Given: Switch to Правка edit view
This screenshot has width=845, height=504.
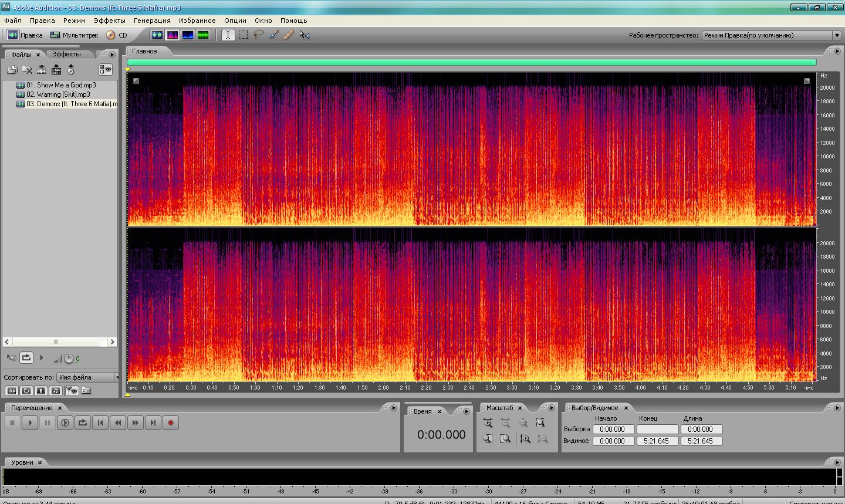Looking at the screenshot, I should point(25,35).
